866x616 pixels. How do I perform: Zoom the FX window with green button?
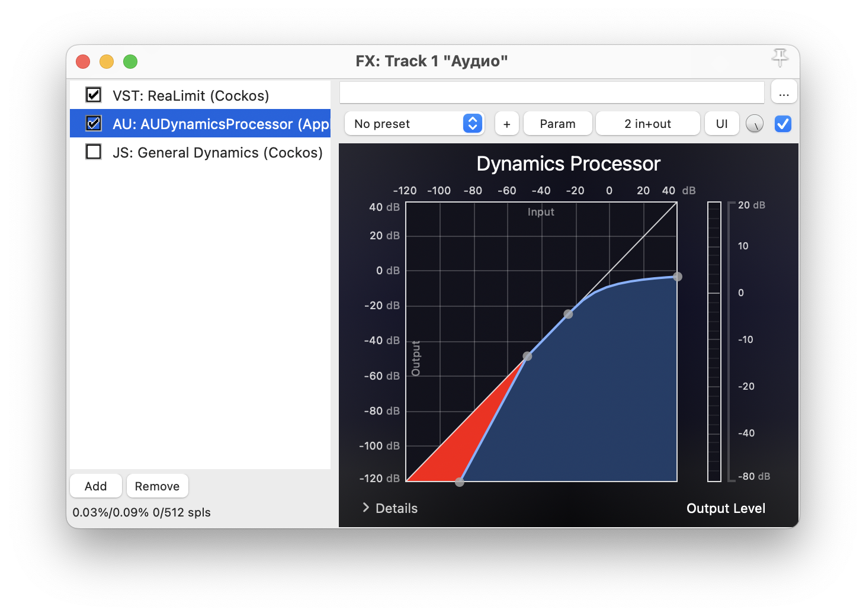[130, 61]
